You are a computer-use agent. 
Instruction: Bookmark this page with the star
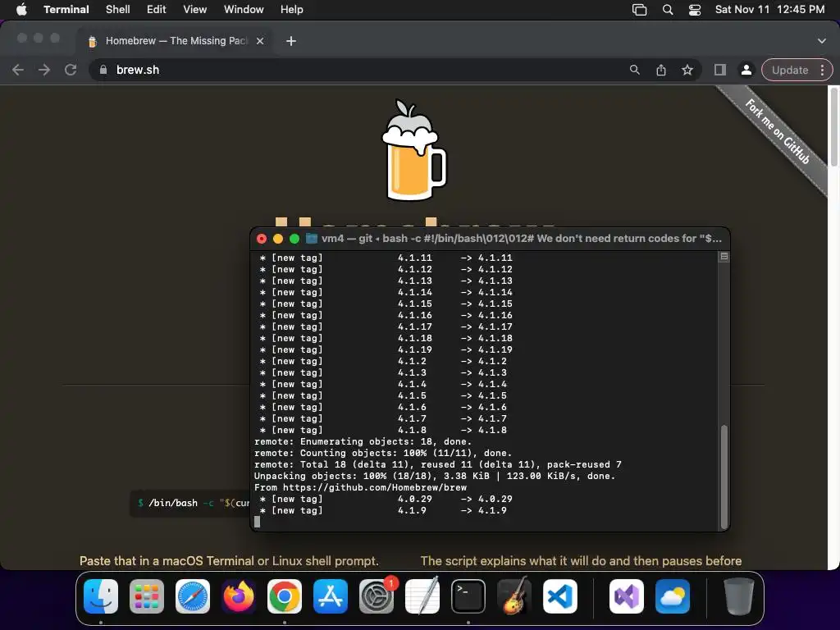click(x=687, y=71)
